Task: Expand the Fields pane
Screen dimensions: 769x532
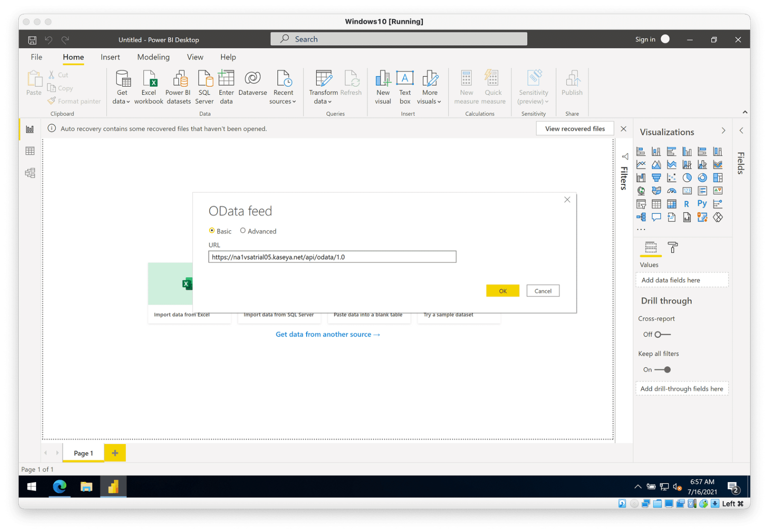Action: coord(741,131)
